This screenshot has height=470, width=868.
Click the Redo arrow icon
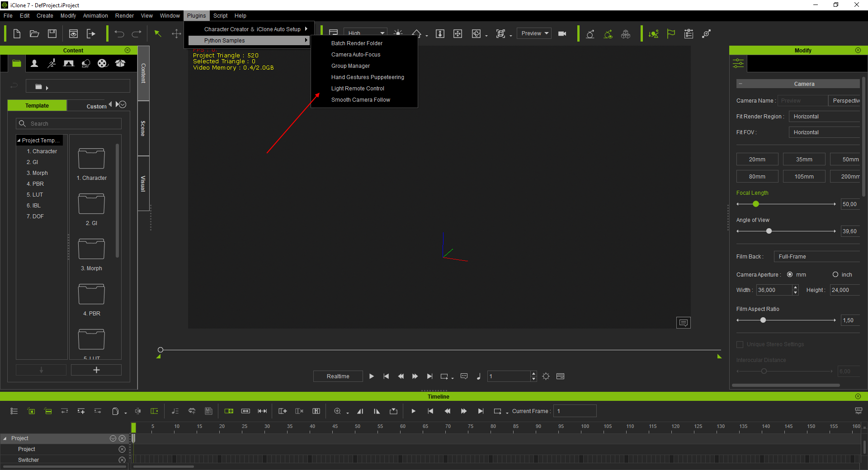click(137, 33)
